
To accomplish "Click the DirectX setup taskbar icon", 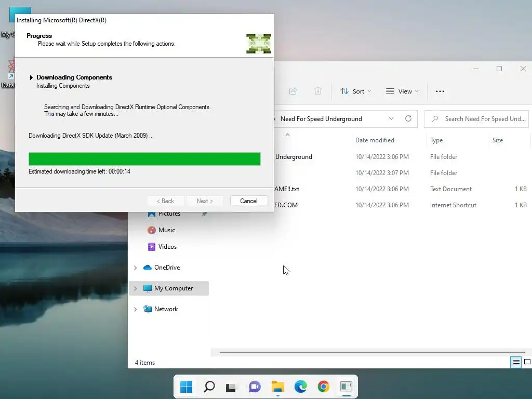I will pos(346,387).
